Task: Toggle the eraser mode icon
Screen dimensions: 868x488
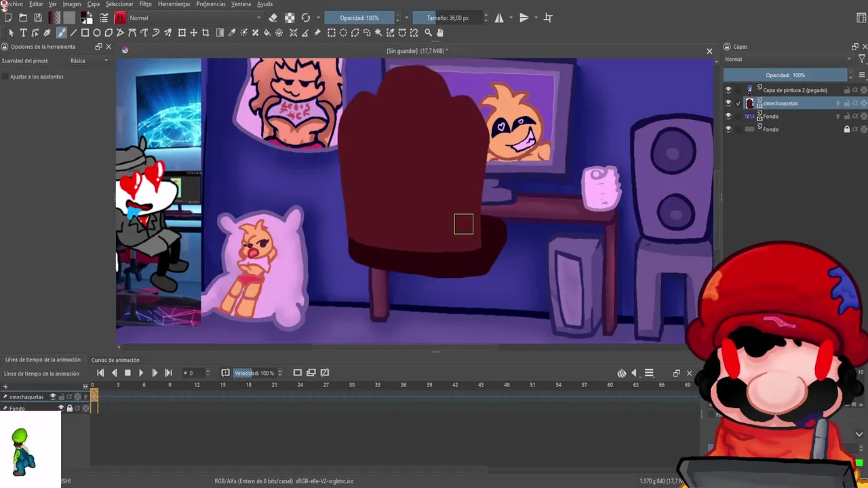Action: pyautogui.click(x=273, y=18)
